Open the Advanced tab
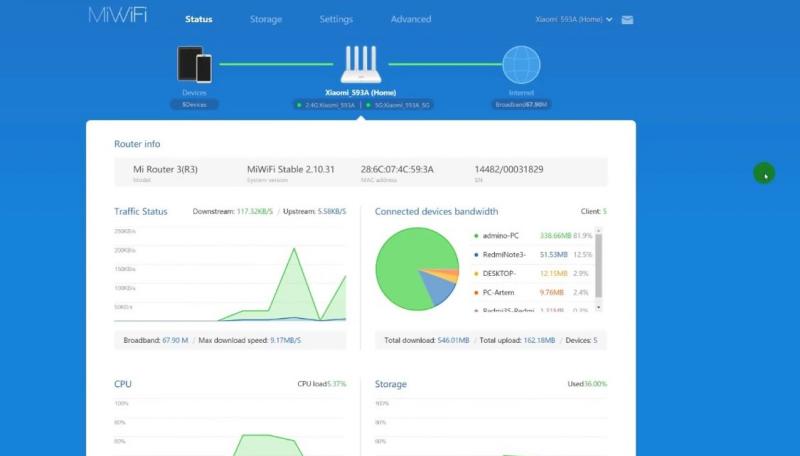The image size is (800, 456). 411,19
